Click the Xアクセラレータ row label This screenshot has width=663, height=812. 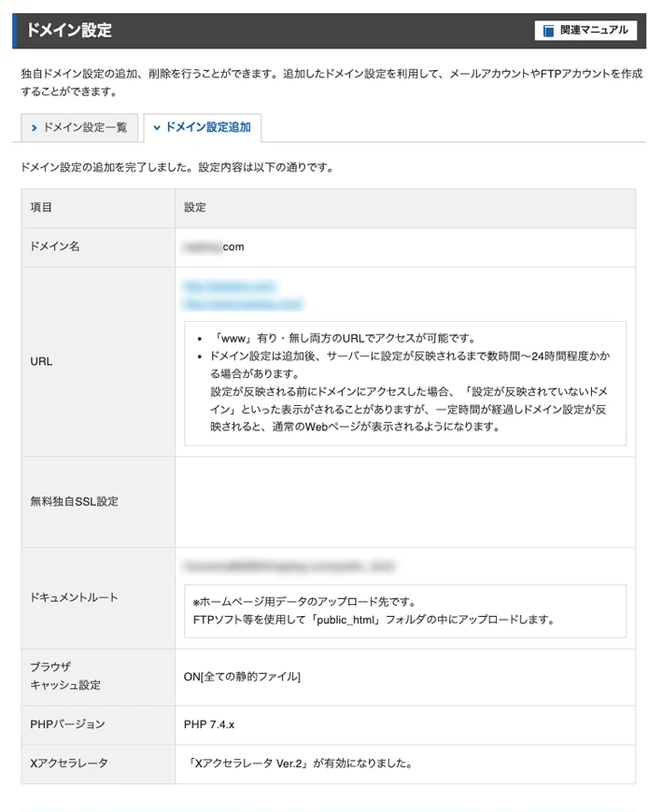69,763
